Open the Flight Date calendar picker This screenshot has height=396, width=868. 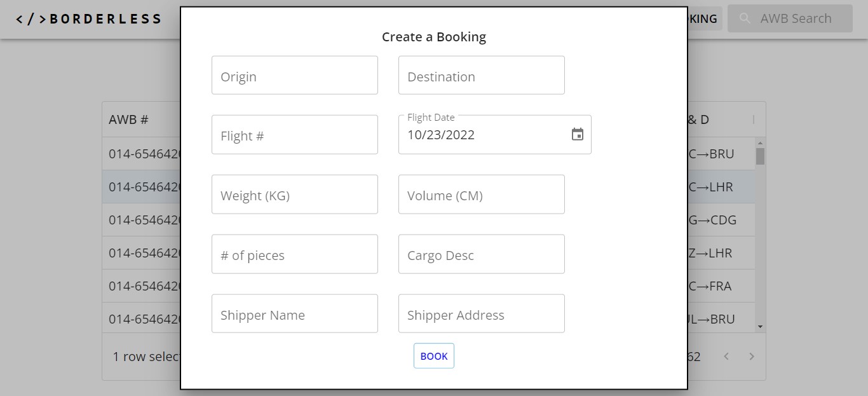point(577,134)
